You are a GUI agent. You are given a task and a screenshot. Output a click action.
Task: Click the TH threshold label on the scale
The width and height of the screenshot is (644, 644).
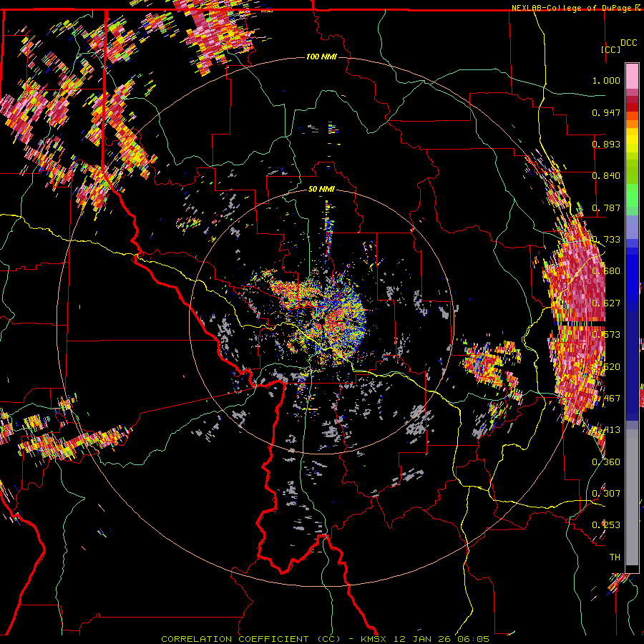click(615, 557)
